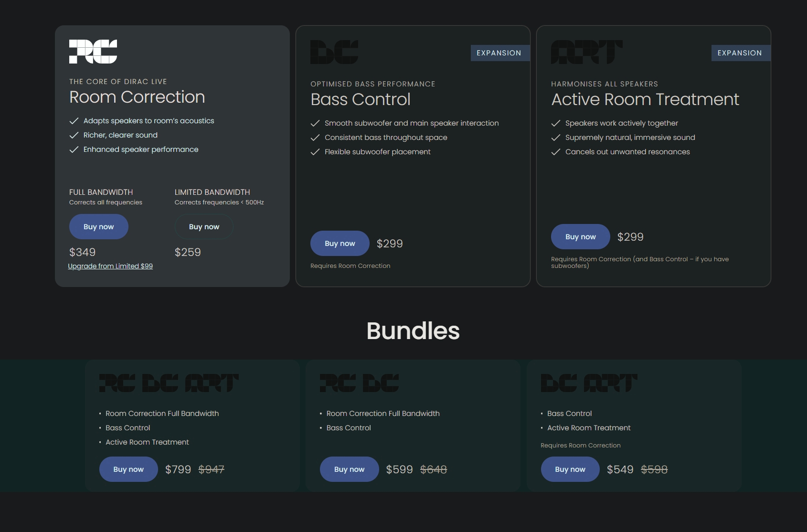Click the RC BC bundle logo
Viewport: 807px width, 532px height.
click(359, 383)
